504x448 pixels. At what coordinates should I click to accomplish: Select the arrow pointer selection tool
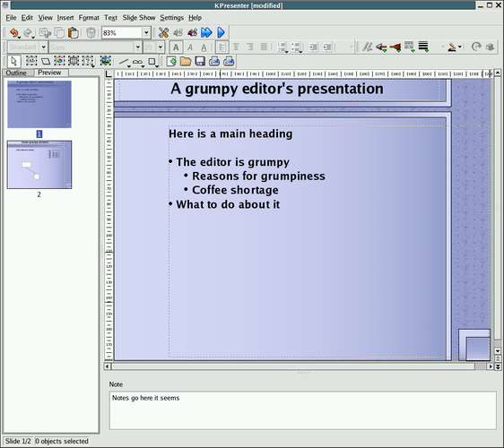pyautogui.click(x=13, y=61)
